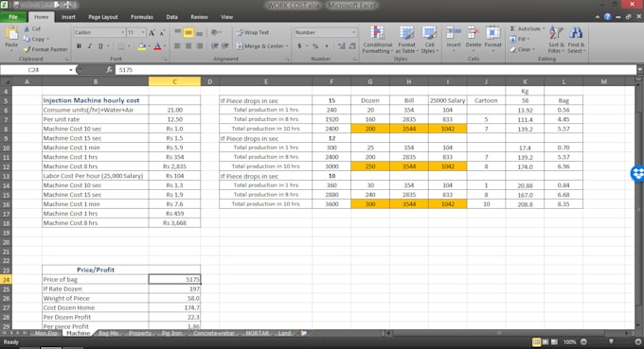Viewport: 644px width, 349px height.
Task: Open the Borders dropdown
Action: 129,46
